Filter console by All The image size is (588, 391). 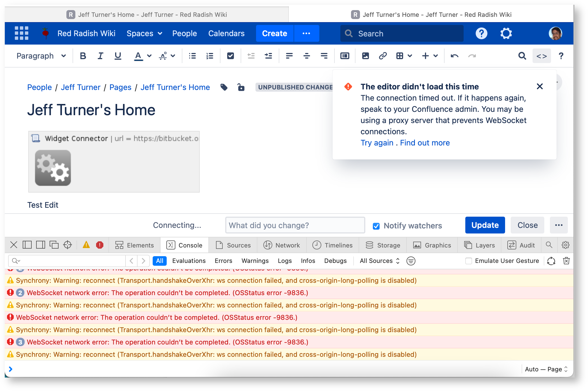click(160, 261)
